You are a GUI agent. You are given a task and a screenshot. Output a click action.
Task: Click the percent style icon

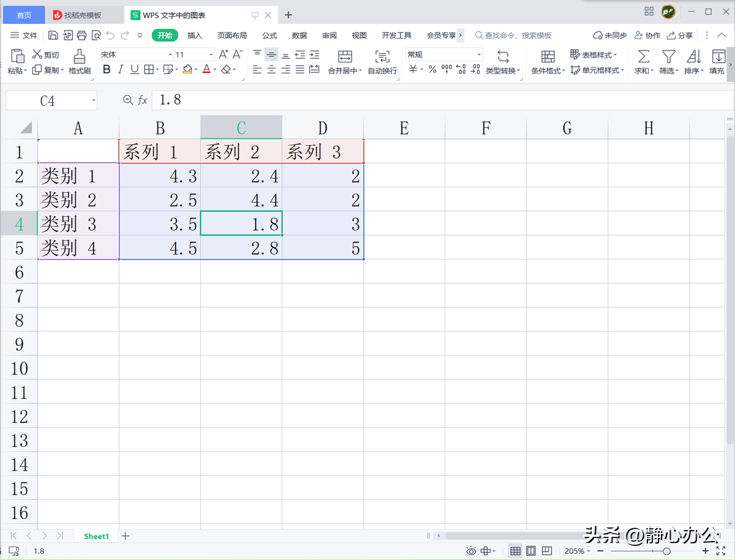point(432,70)
